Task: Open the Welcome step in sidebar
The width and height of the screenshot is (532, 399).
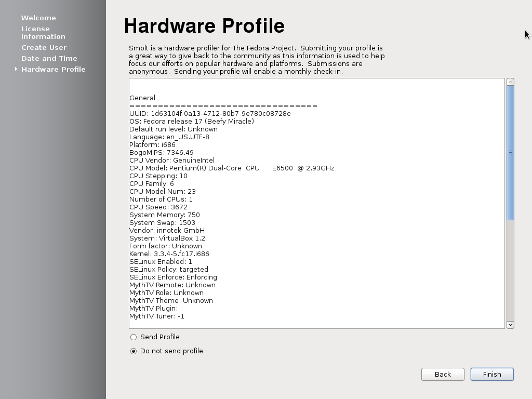Action: 38,18
